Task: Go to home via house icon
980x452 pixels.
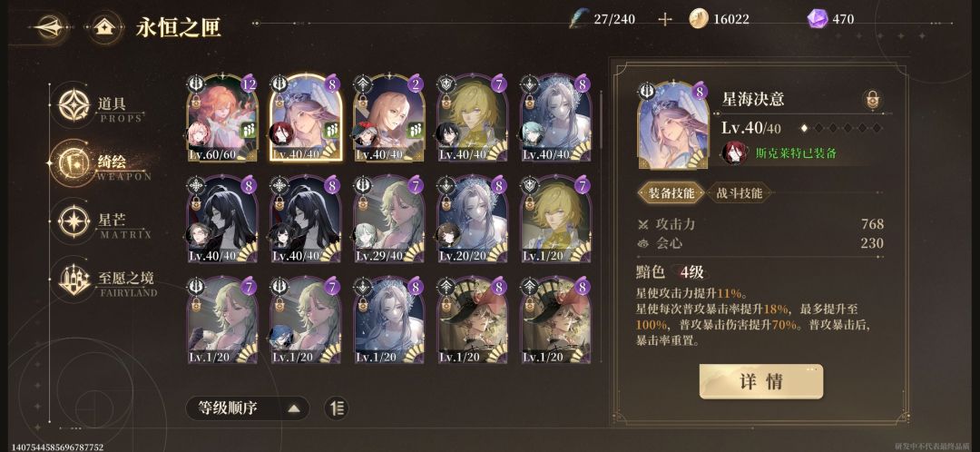Action: [105, 27]
